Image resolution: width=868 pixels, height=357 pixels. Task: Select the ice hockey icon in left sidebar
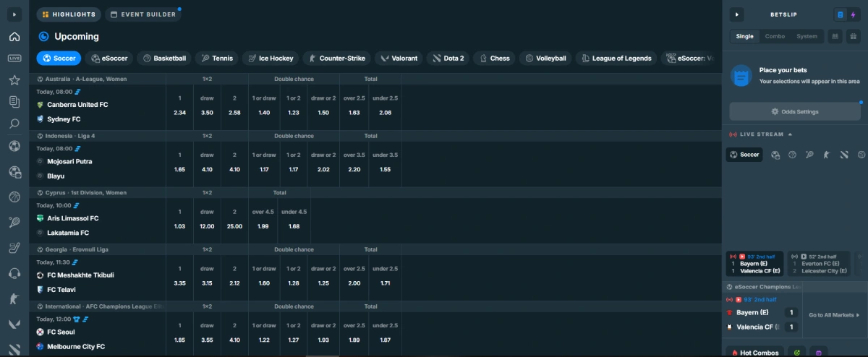14,248
